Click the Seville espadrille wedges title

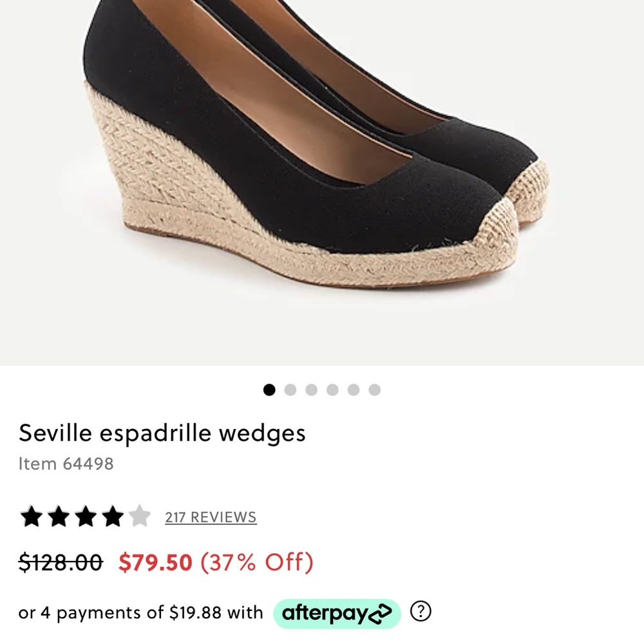(164, 433)
